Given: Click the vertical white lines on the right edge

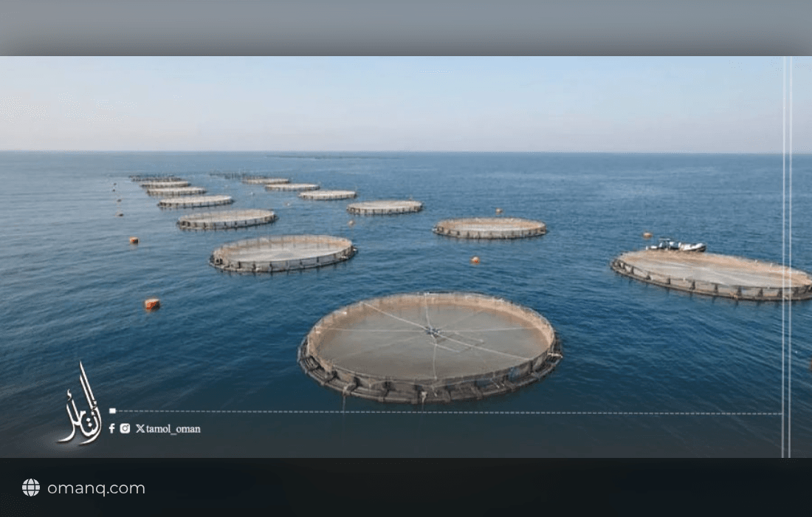Looking at the screenshot, I should [x=787, y=256].
